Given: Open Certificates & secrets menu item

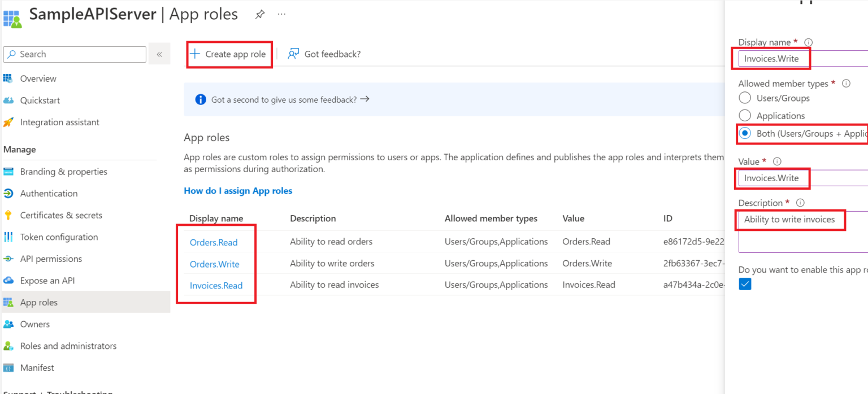Looking at the screenshot, I should coord(61,215).
